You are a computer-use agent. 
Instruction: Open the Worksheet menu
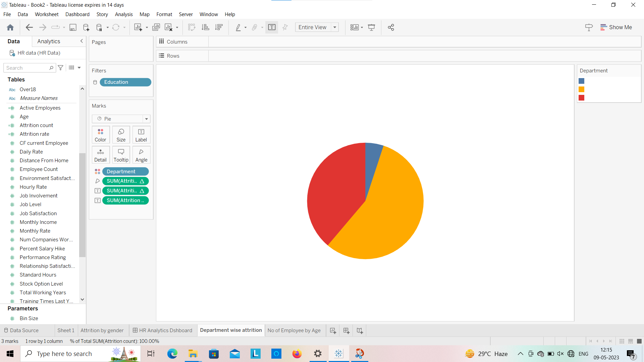point(47,14)
